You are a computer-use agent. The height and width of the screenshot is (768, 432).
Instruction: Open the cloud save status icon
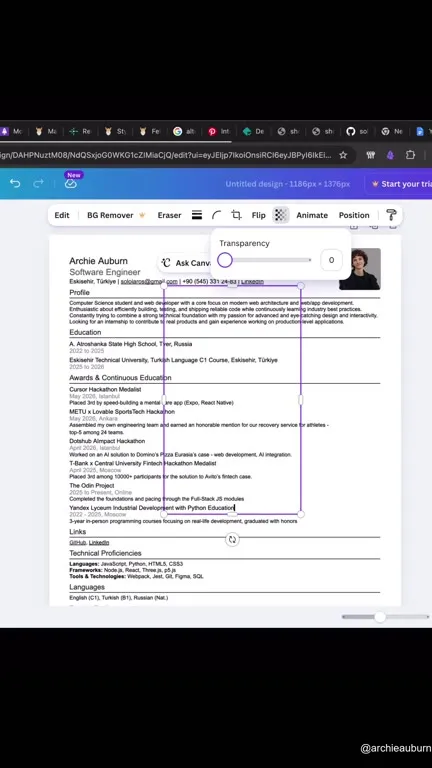point(71,184)
